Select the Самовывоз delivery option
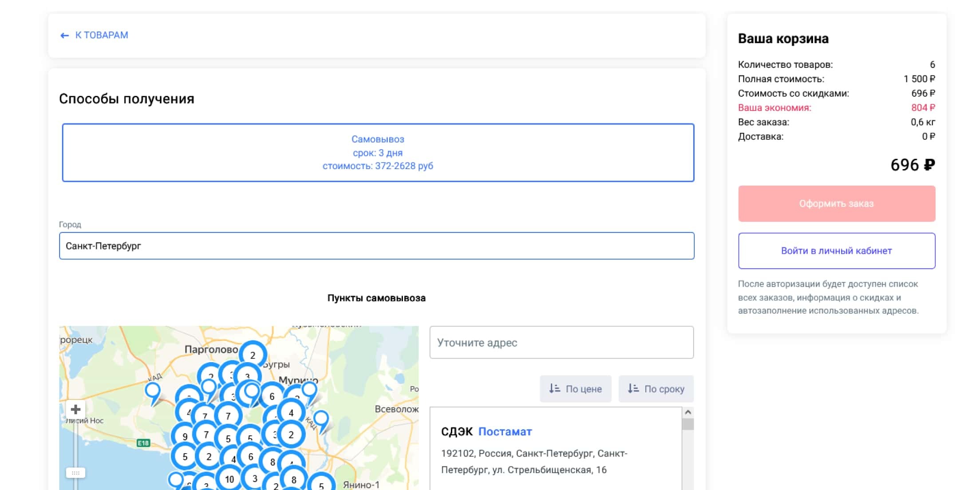This screenshot has width=980, height=490. pos(378,153)
